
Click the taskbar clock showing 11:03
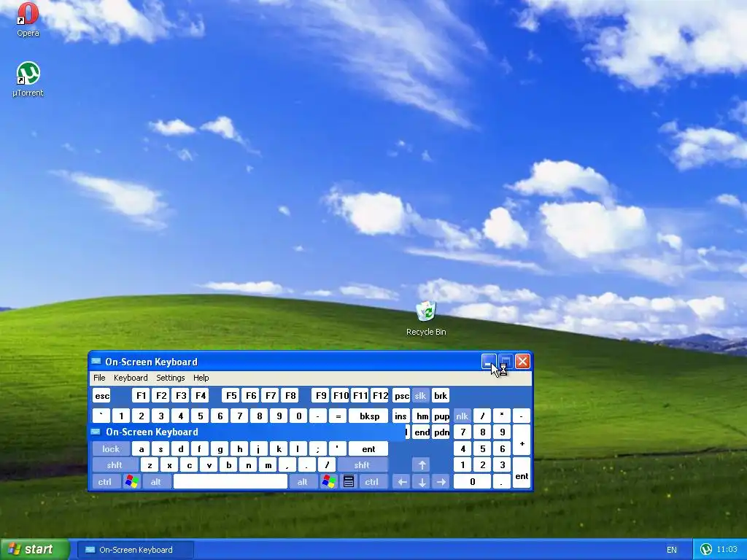727,550
